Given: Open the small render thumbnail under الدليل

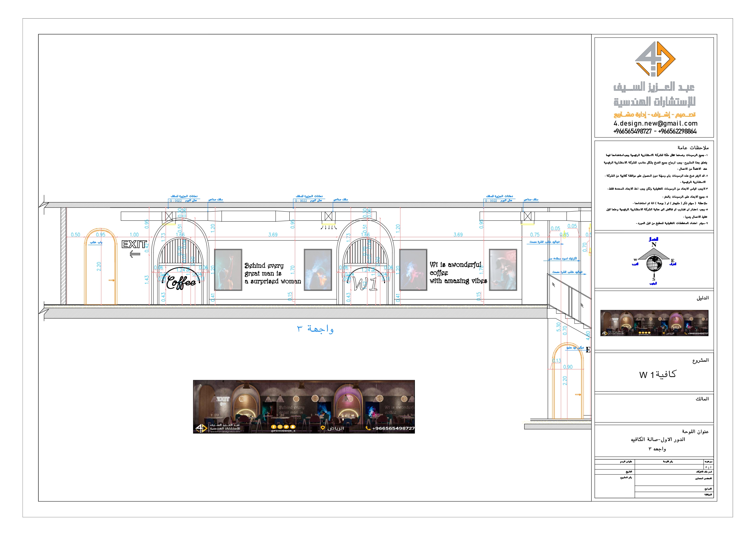Looking at the screenshot, I should [x=654, y=323].
